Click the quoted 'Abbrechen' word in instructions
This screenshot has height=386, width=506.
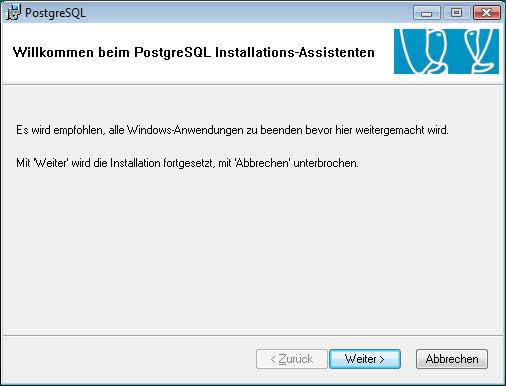coord(262,163)
